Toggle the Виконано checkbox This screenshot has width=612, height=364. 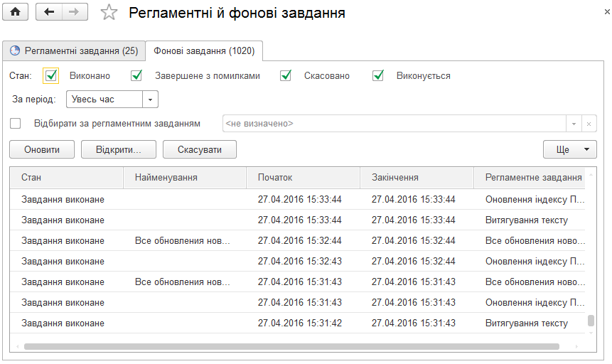pos(50,75)
